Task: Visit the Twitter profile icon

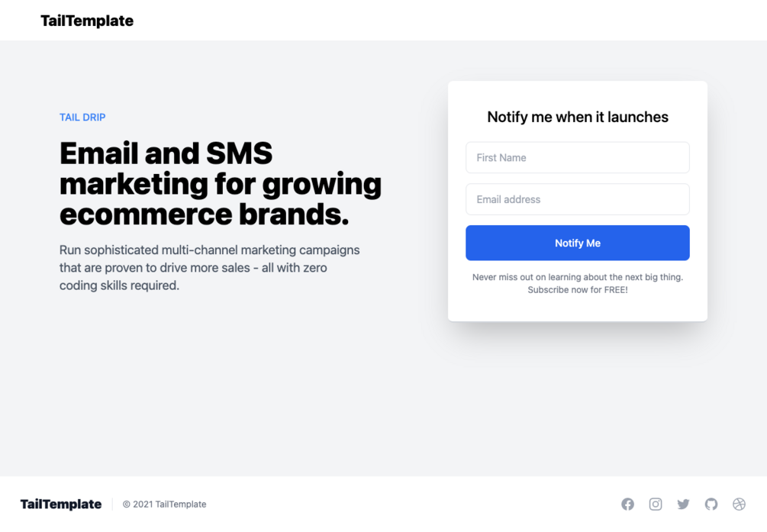Action: tap(683, 504)
